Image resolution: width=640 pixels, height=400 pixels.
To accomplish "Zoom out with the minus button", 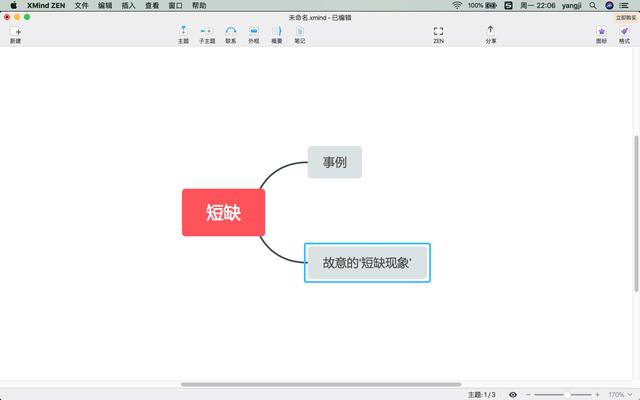I will tap(528, 395).
